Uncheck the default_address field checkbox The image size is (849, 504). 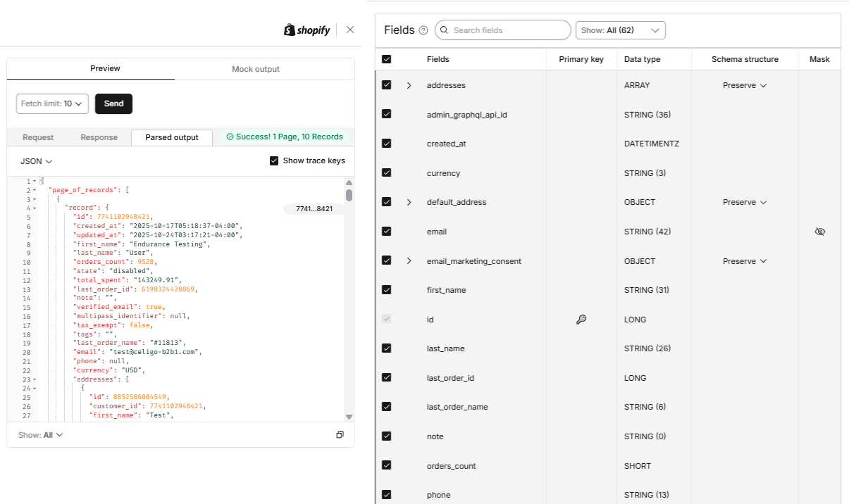click(x=386, y=202)
